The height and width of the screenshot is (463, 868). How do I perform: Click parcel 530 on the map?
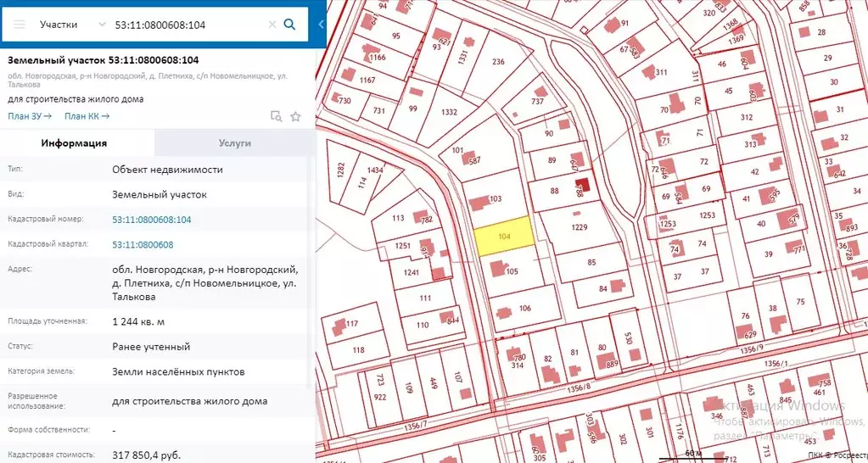pyautogui.click(x=629, y=338)
